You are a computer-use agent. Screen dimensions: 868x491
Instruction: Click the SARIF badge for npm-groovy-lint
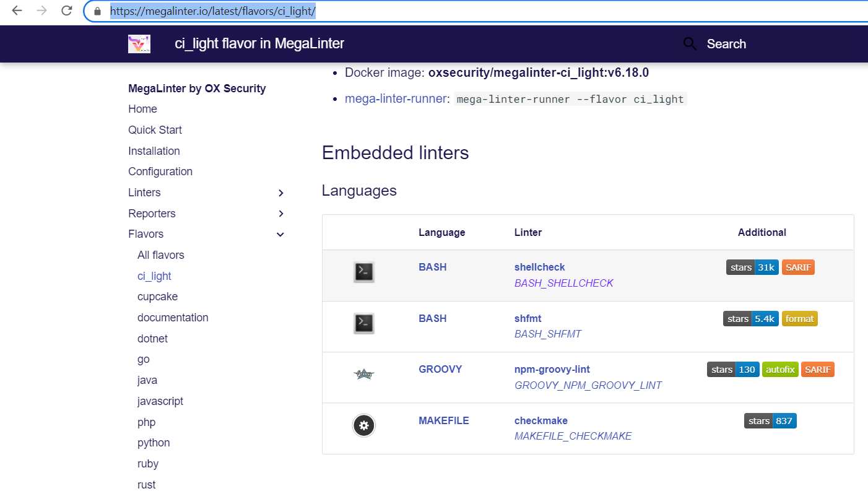(818, 370)
